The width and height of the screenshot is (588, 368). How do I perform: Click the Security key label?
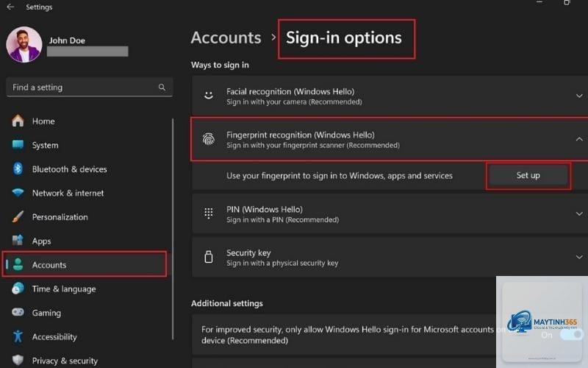tap(248, 252)
